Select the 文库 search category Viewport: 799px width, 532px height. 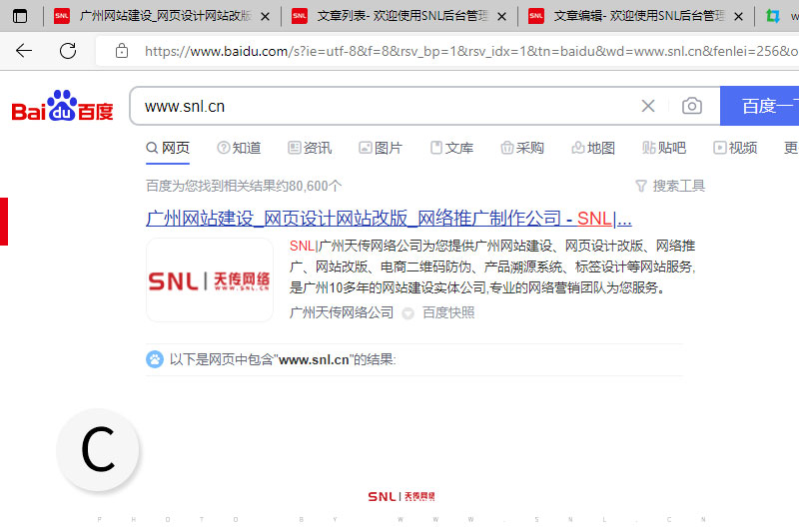click(x=452, y=148)
